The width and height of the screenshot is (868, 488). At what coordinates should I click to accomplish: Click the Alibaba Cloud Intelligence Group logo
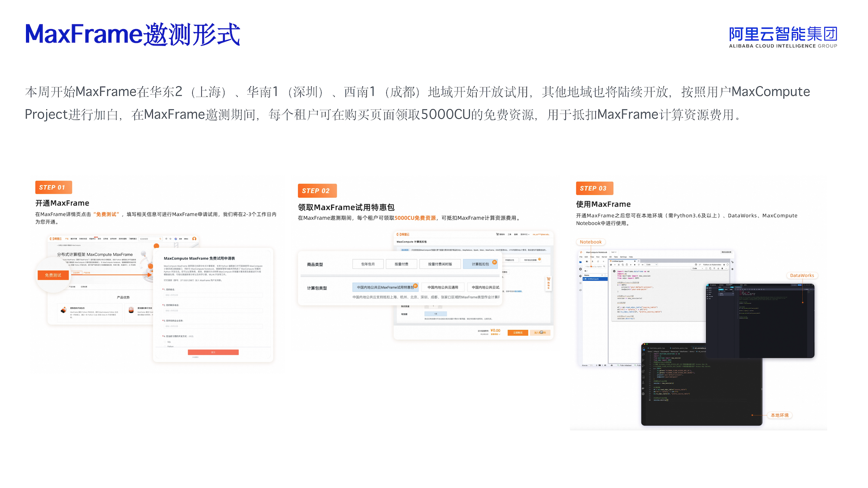point(783,37)
